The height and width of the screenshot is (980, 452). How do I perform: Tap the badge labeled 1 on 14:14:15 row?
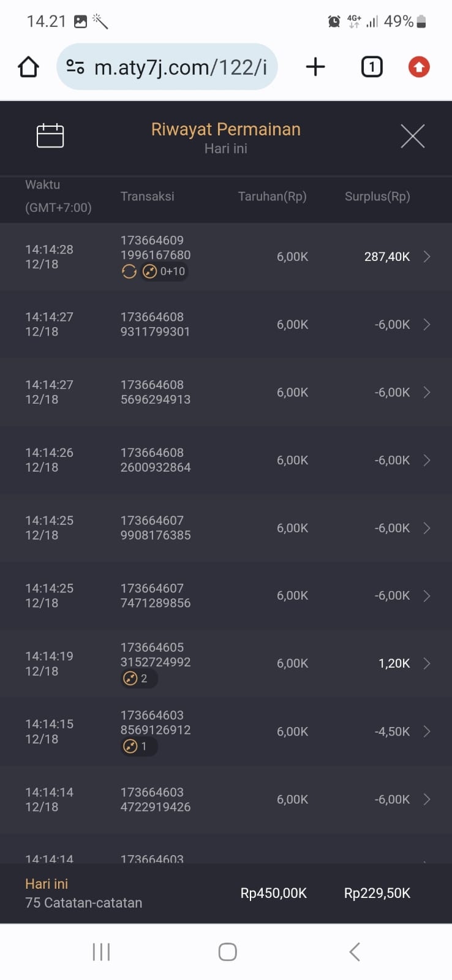click(x=137, y=747)
